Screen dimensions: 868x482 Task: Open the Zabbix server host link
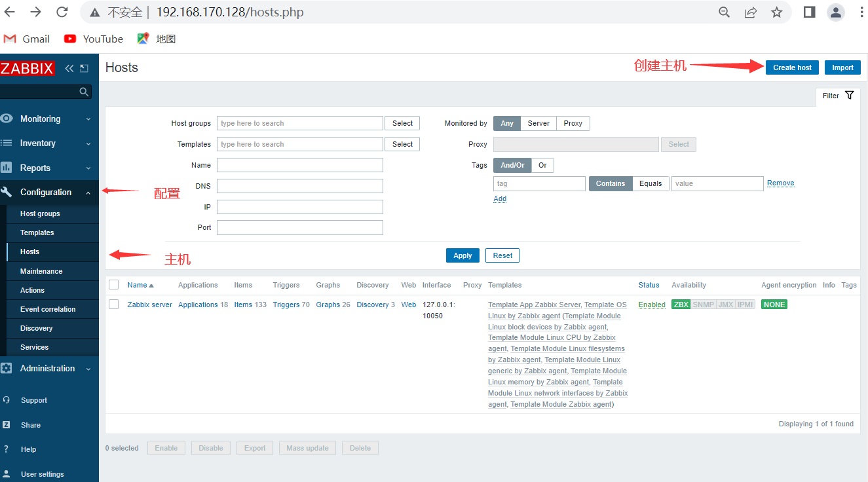point(149,305)
